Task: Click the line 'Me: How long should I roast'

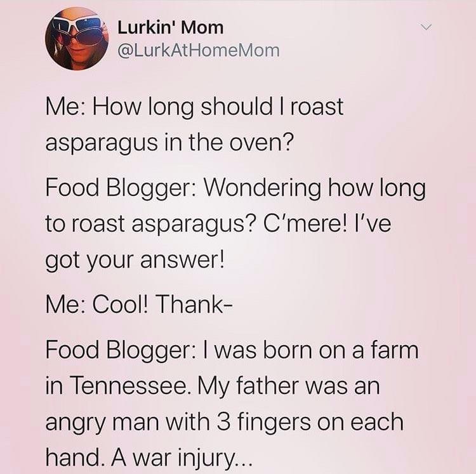Action: (x=195, y=107)
